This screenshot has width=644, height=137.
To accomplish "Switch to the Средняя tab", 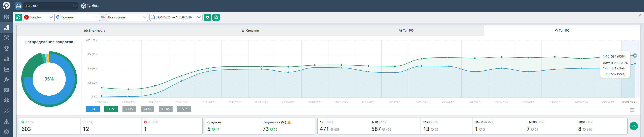I will pyautogui.click(x=251, y=31).
